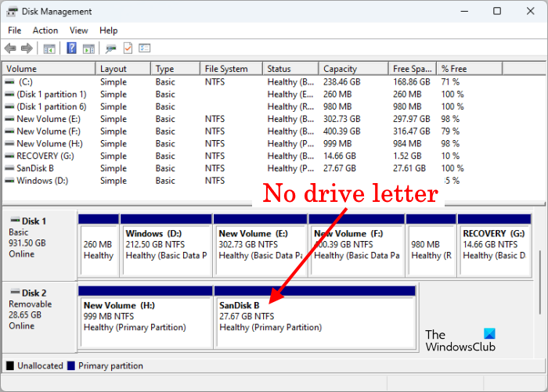Image resolution: width=548 pixels, height=392 pixels.
Task: Select New Volume (H:) in volume list
Action: click(234, 144)
